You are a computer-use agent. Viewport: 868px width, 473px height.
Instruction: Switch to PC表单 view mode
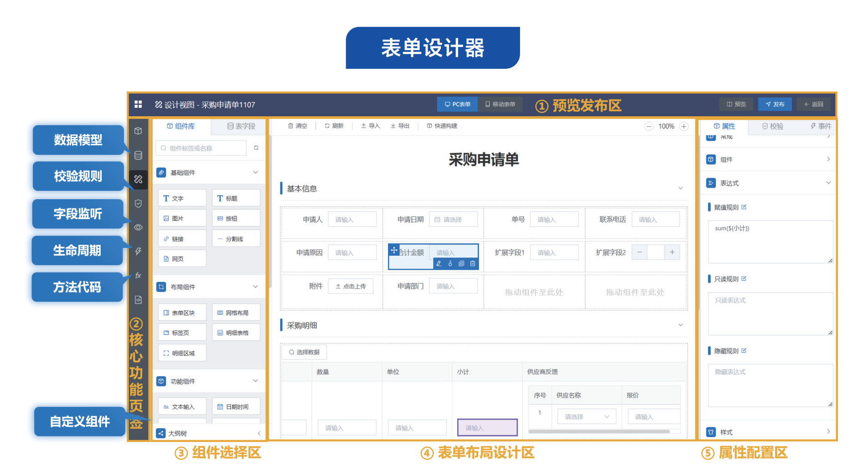coord(457,104)
